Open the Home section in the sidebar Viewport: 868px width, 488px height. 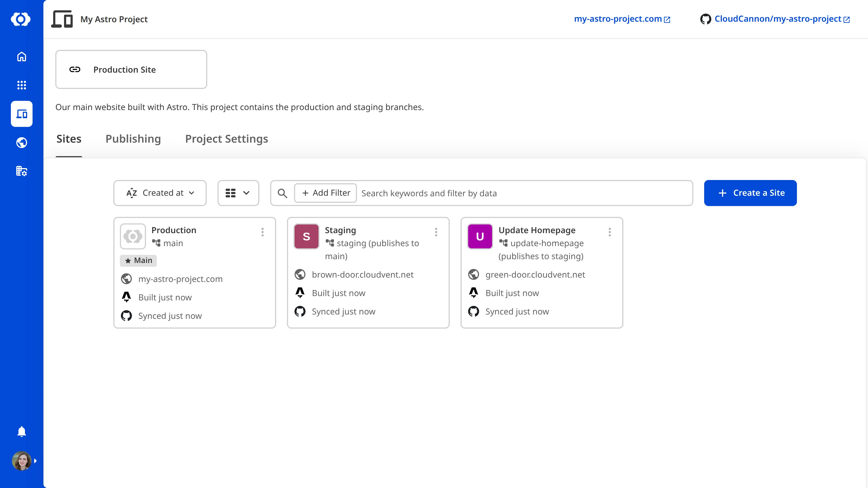coord(21,57)
